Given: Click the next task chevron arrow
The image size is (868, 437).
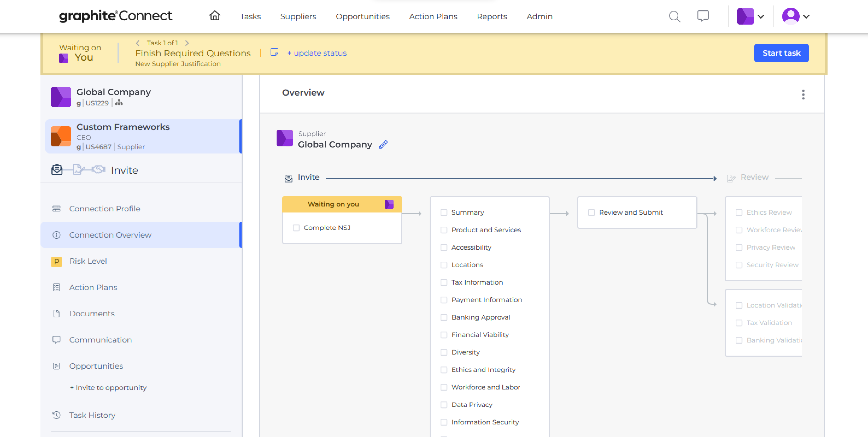Looking at the screenshot, I should (x=187, y=43).
